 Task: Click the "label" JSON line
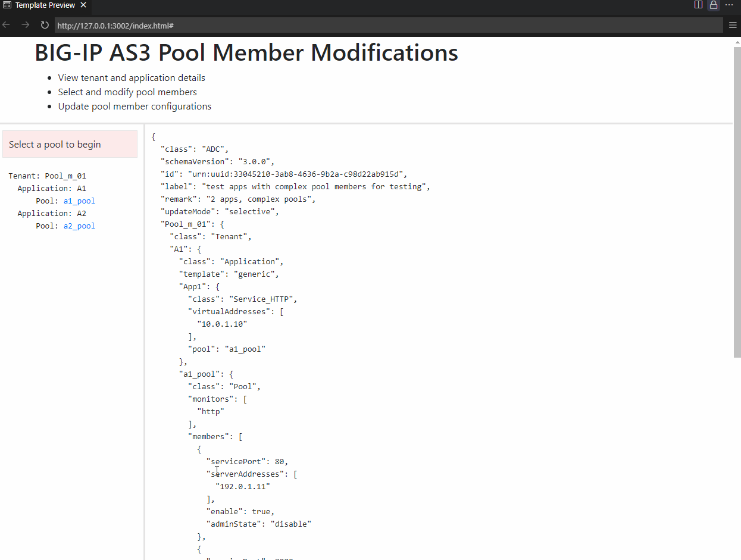point(295,187)
